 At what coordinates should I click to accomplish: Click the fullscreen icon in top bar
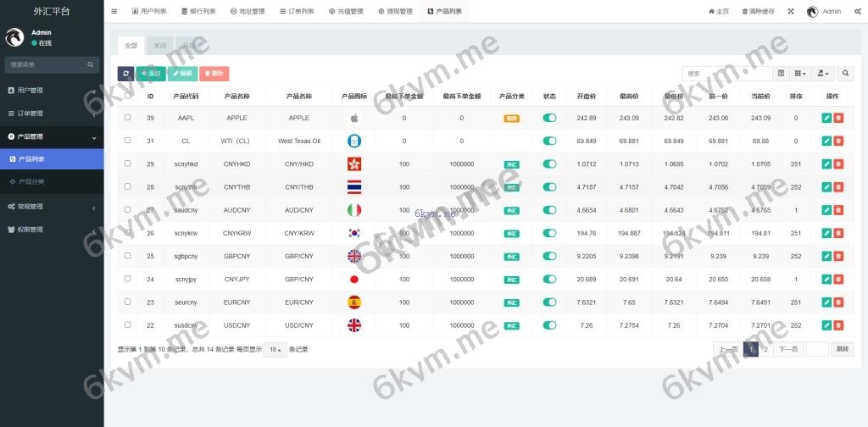click(791, 11)
